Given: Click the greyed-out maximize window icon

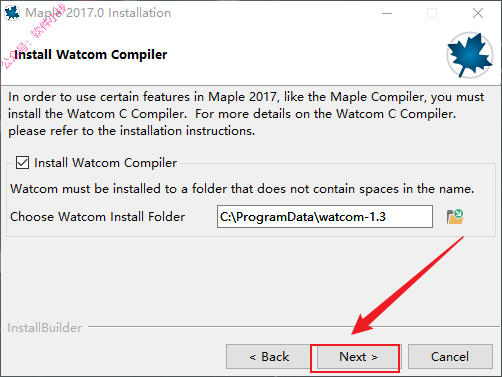Looking at the screenshot, I should (x=432, y=13).
